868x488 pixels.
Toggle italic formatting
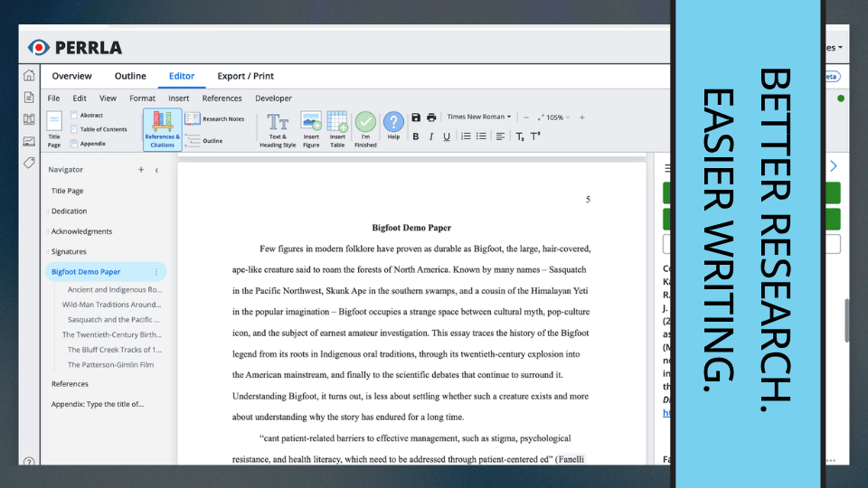coord(431,136)
